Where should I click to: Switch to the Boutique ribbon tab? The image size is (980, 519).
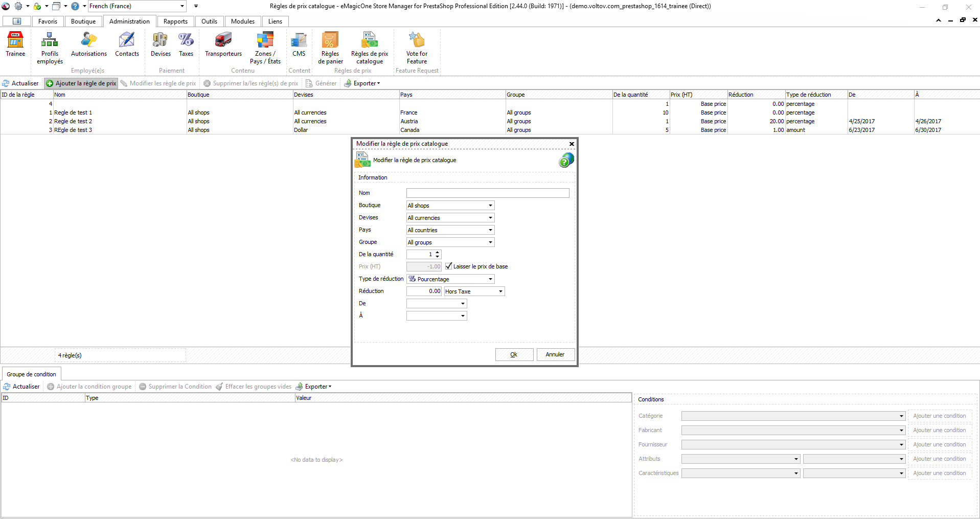83,21
